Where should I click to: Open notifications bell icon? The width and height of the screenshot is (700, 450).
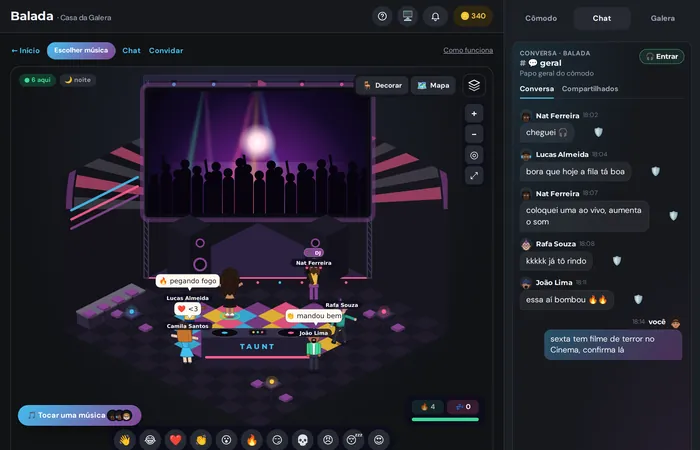(x=435, y=17)
